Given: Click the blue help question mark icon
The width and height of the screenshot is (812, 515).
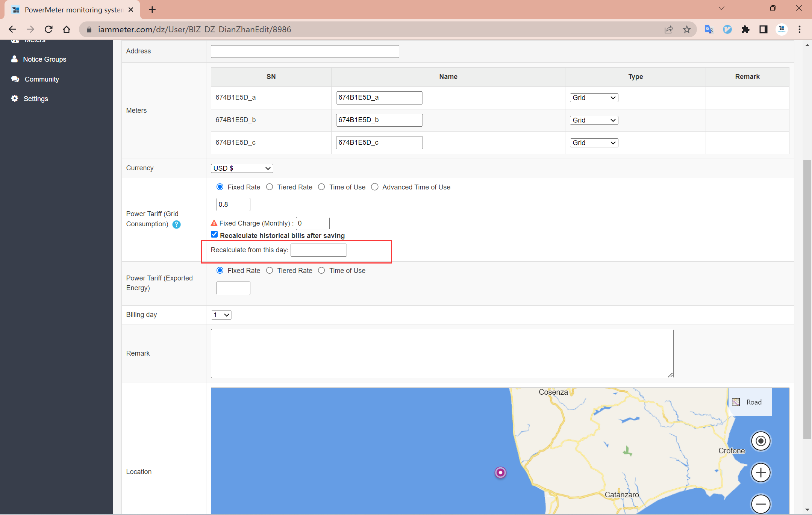Looking at the screenshot, I should coord(176,224).
